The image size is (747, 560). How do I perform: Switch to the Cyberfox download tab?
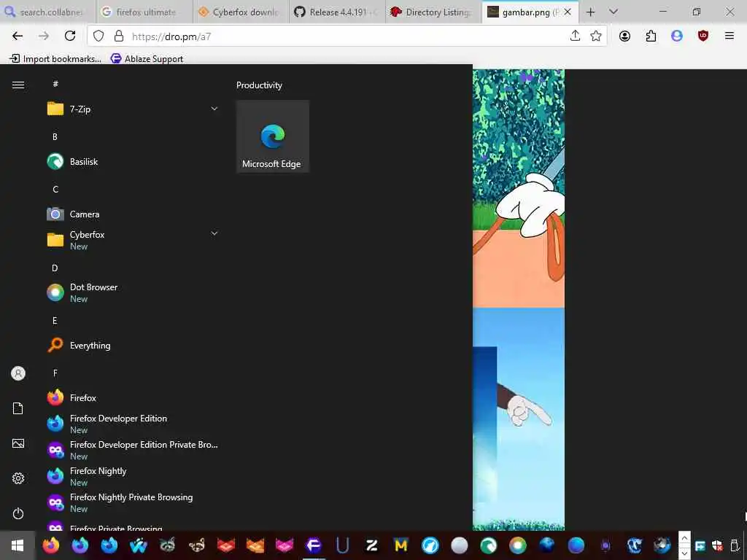[x=241, y=12]
